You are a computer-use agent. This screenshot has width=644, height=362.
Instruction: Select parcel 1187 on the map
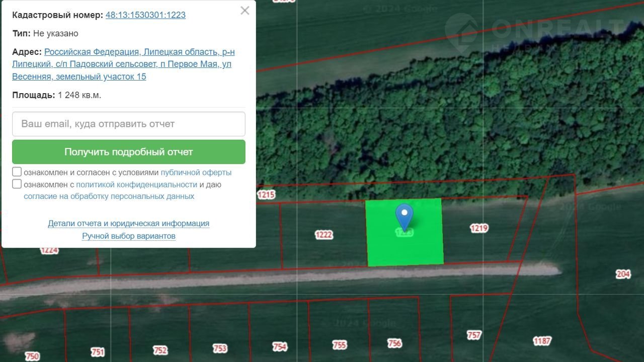coord(542,341)
